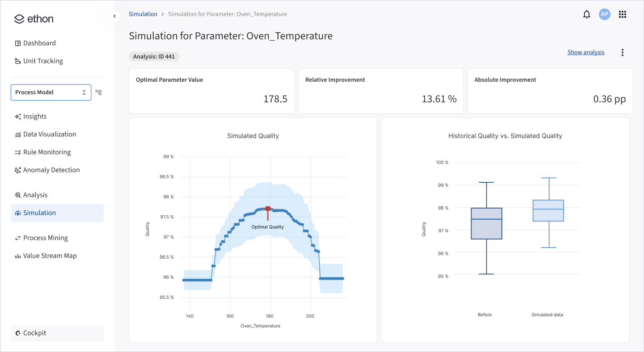644x352 pixels.
Task: Click the Show analysis link
Action: click(x=585, y=52)
